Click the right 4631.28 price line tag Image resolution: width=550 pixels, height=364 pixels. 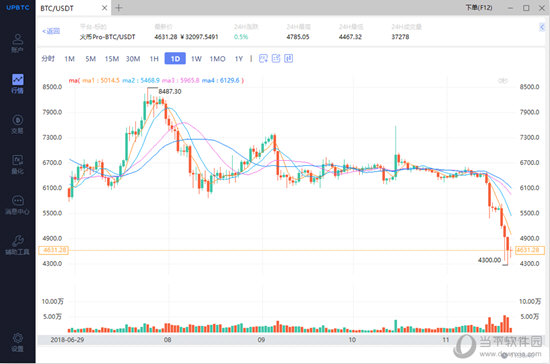[x=530, y=250]
